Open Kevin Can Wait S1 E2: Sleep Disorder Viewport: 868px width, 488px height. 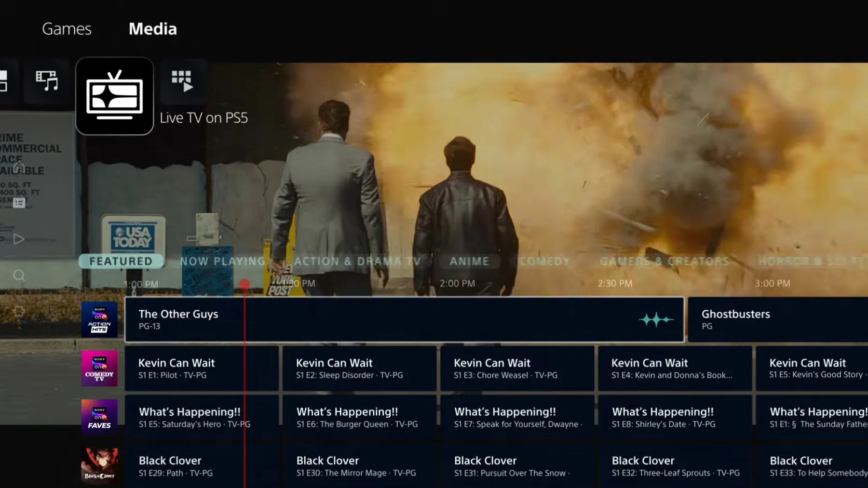click(359, 369)
